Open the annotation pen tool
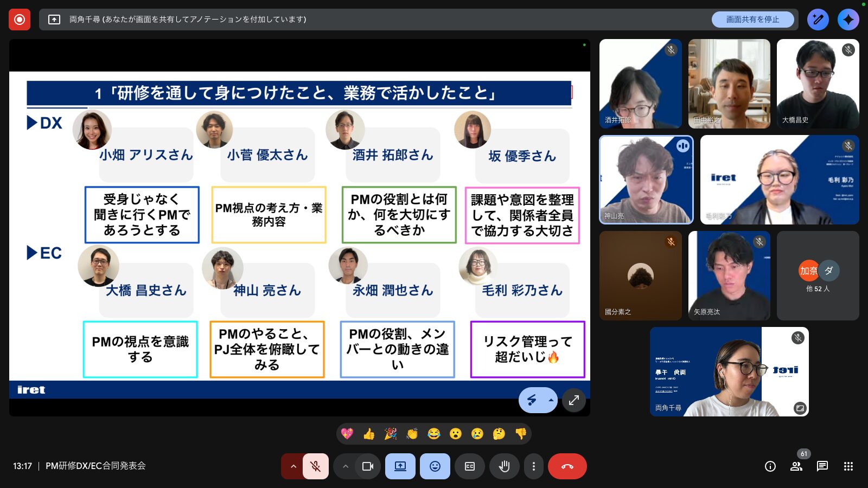Image resolution: width=868 pixels, height=488 pixels. tap(818, 20)
